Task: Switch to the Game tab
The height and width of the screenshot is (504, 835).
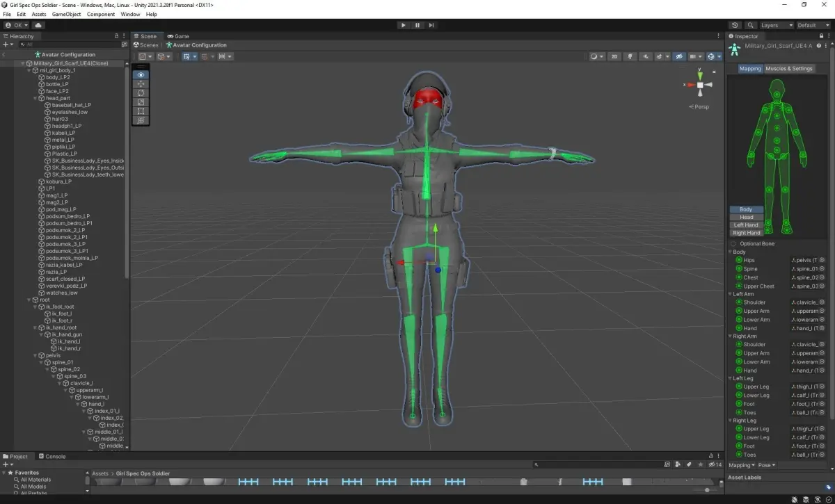Action: (x=178, y=36)
